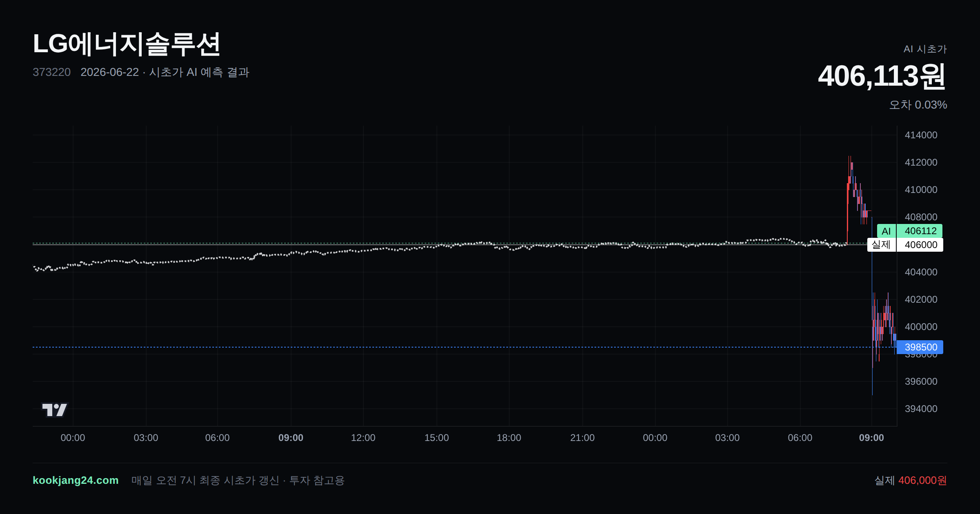Image resolution: width=980 pixels, height=514 pixels.
Task: Click the 18:00 time axis label
Action: coord(509,438)
